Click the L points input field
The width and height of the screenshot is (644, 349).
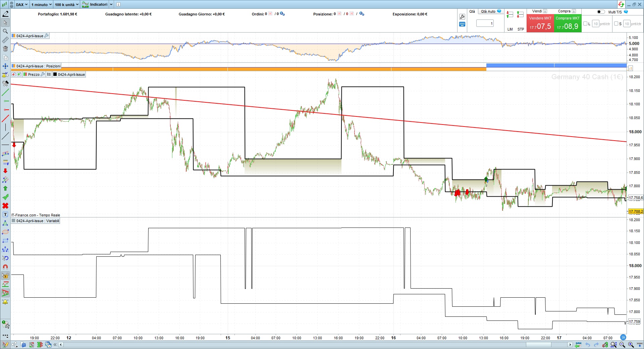[596, 23]
